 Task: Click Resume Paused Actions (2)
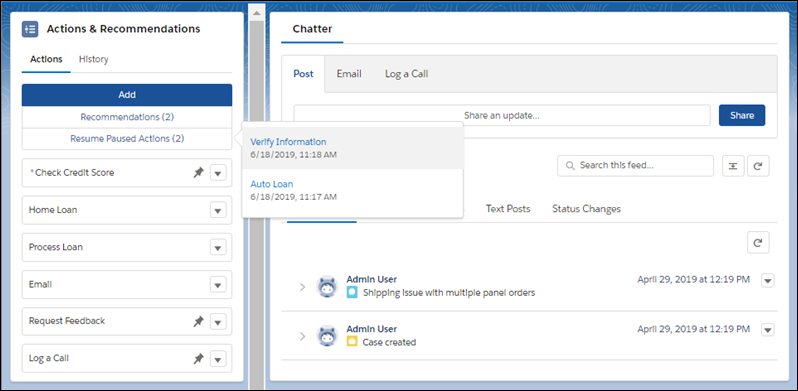[127, 138]
